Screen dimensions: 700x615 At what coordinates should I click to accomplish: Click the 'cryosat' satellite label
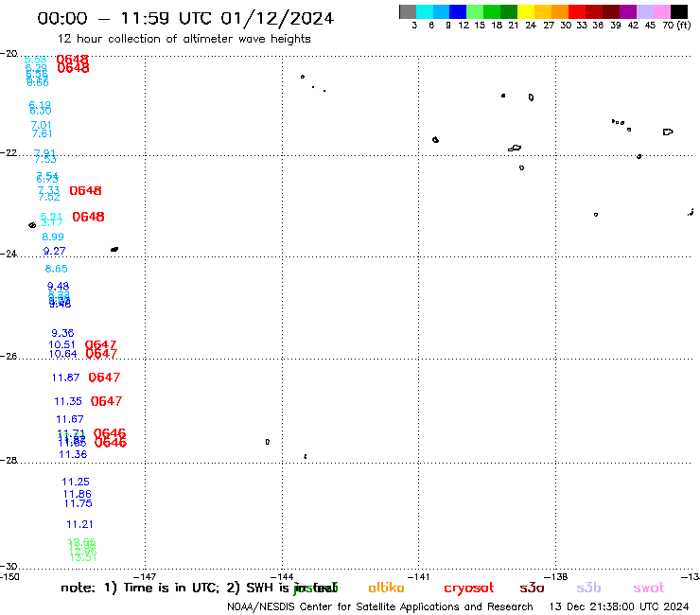click(469, 589)
